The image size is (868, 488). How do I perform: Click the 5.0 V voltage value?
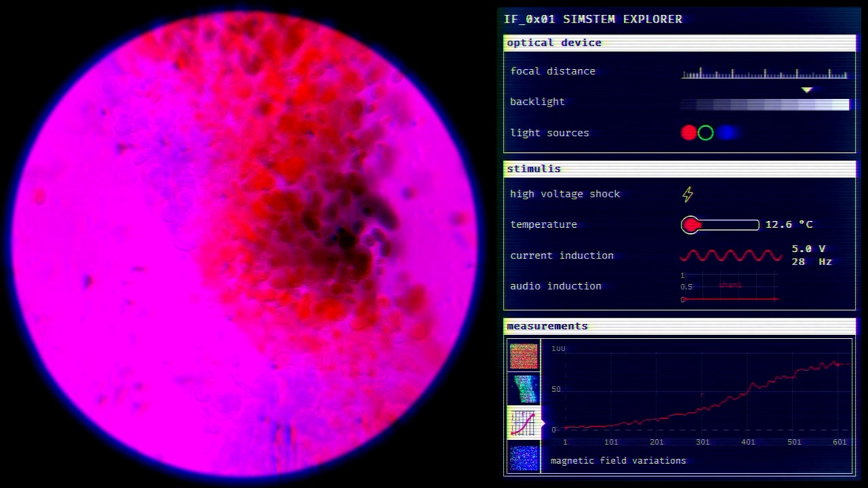808,249
